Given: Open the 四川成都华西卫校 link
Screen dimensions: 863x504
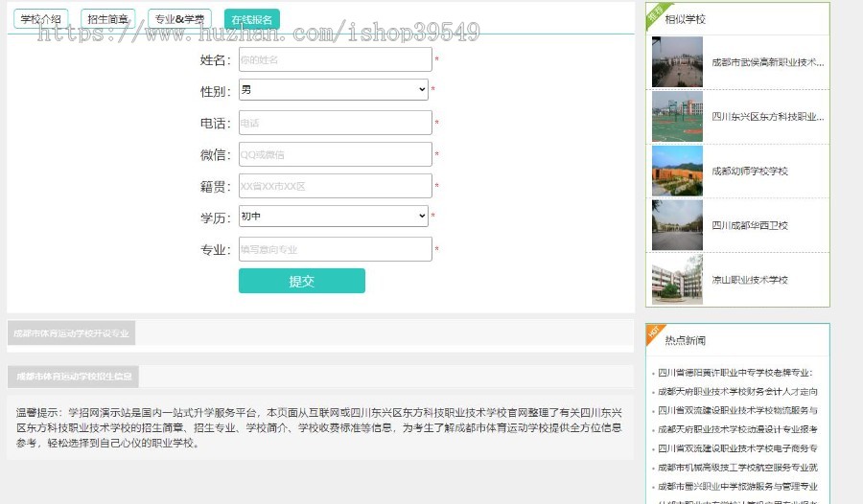Looking at the screenshot, I should point(750,225).
